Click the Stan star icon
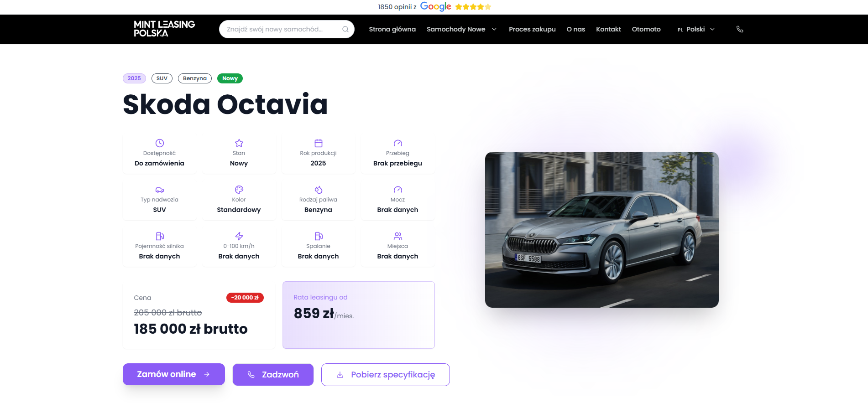This screenshot has height=413, width=868. (239, 143)
